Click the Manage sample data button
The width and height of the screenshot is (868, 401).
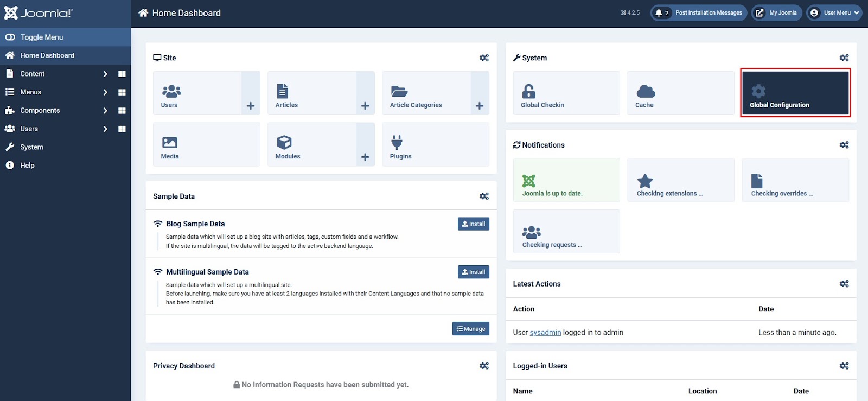471,329
